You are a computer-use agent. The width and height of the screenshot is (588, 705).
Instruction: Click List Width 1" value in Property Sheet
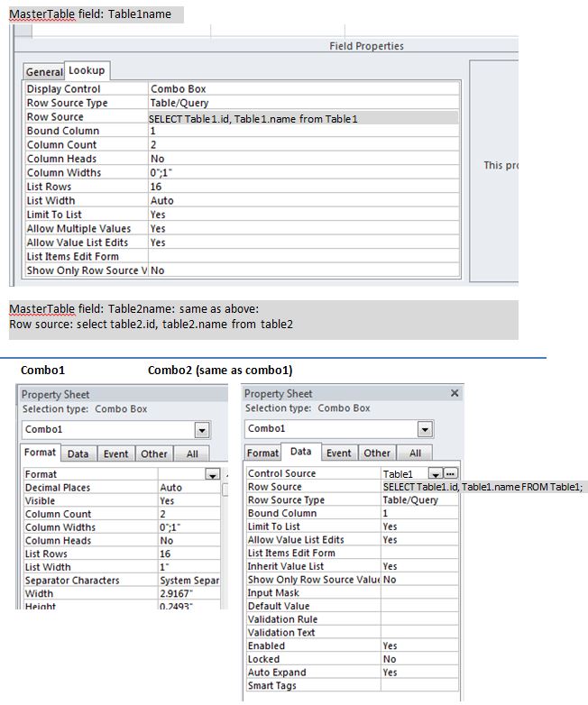click(189, 567)
